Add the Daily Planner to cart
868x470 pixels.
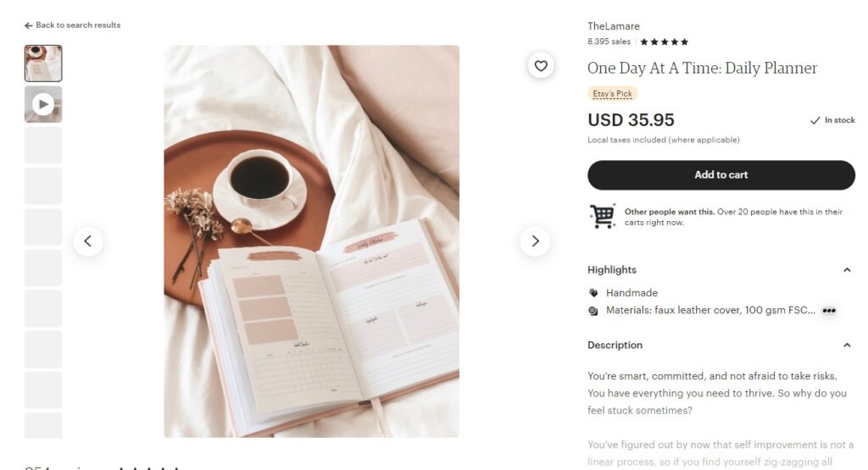coord(721,175)
